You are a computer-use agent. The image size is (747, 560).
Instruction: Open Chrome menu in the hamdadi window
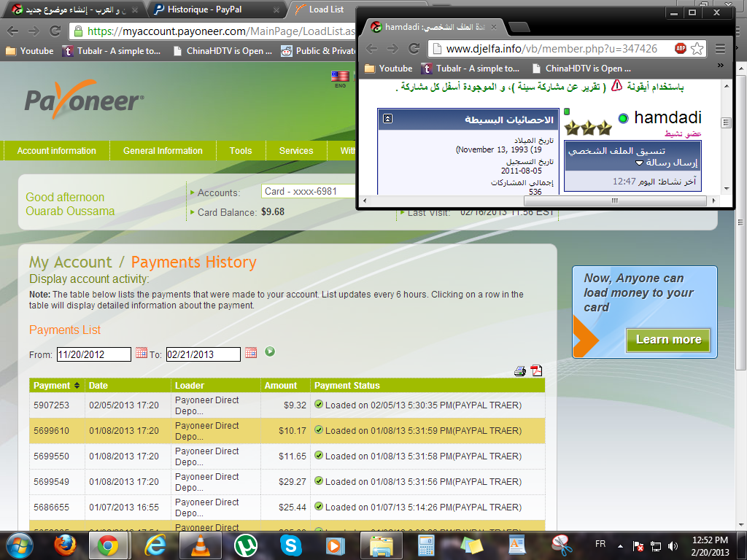(720, 48)
